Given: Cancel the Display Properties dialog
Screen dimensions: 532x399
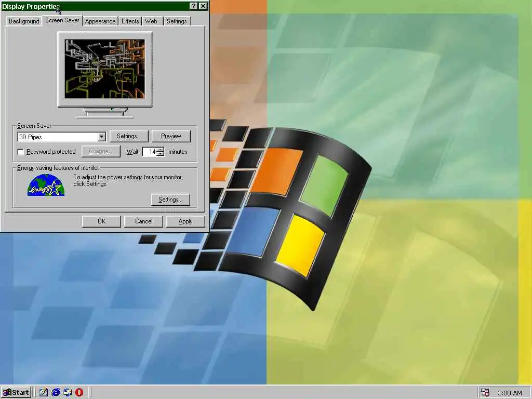Looking at the screenshot, I should click(x=143, y=221).
